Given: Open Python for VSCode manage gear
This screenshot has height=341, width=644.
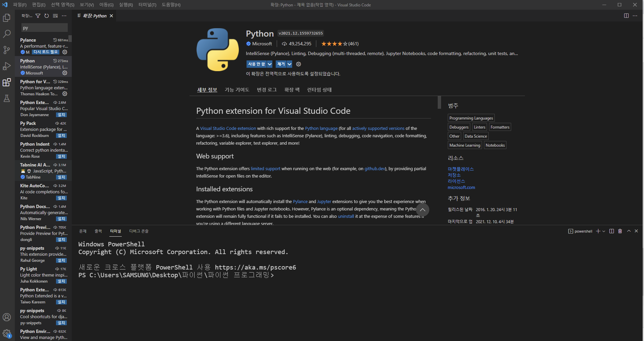Looking at the screenshot, I should 65,94.
